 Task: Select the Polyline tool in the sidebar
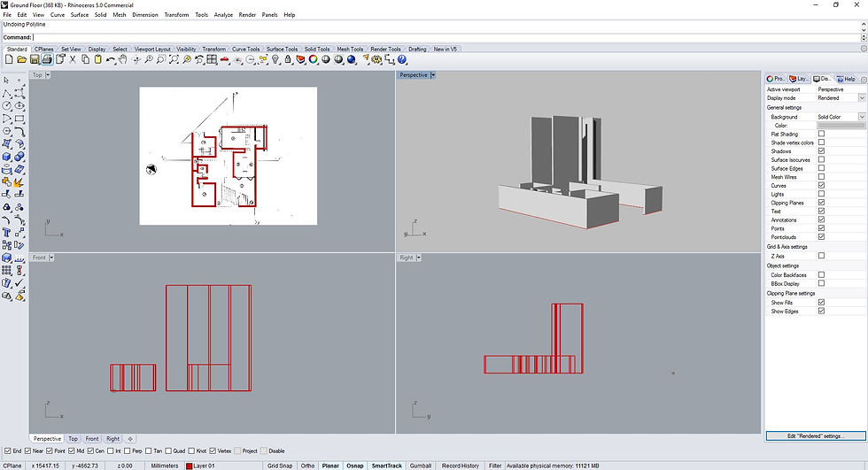pos(7,92)
